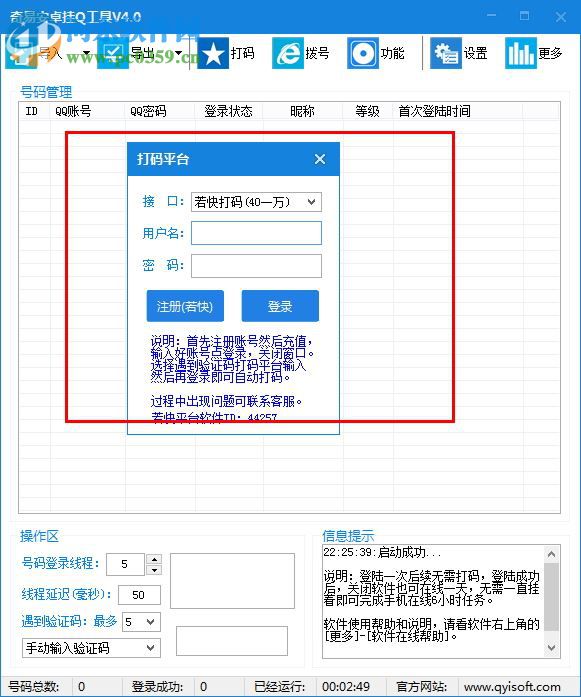Image resolution: width=581 pixels, height=697 pixels.
Task: Open www.qyisoft.com official website link
Action: [x=512, y=687]
